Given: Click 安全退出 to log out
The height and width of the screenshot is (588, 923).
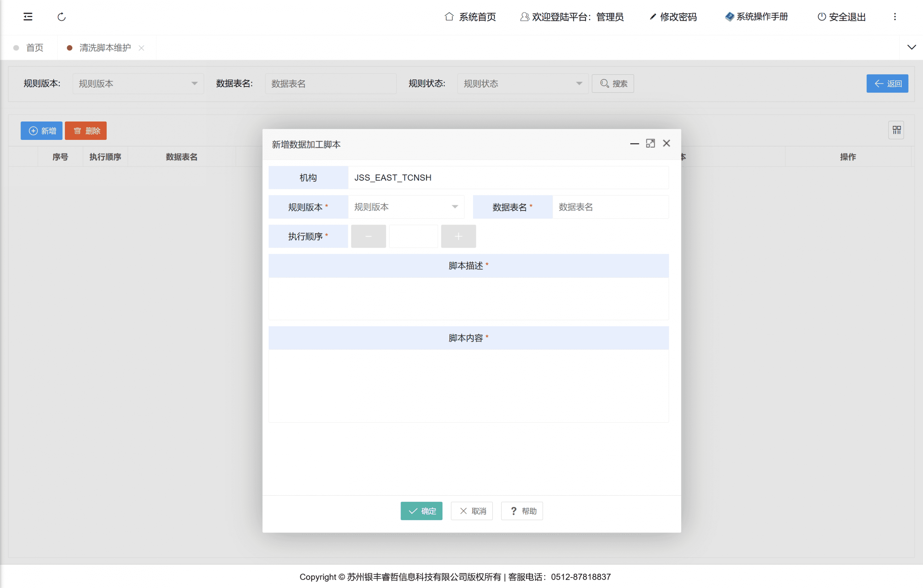Looking at the screenshot, I should pyautogui.click(x=842, y=17).
